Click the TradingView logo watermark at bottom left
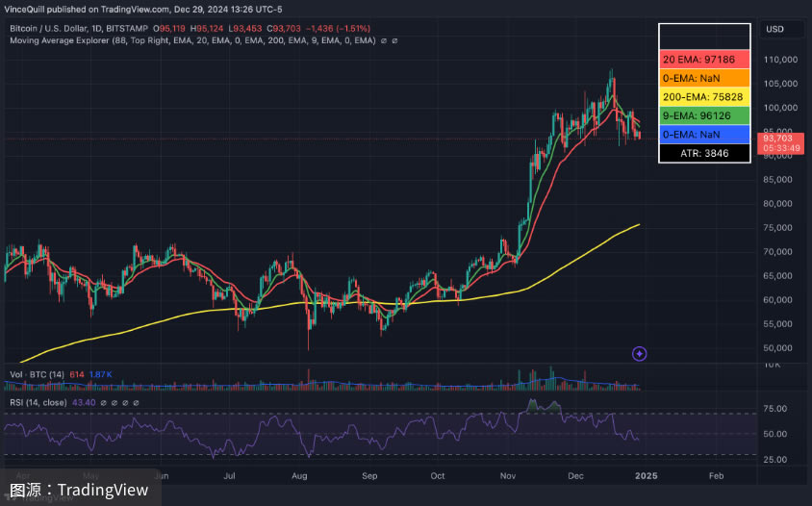Viewport: 812px width, 506px height. click(80, 490)
